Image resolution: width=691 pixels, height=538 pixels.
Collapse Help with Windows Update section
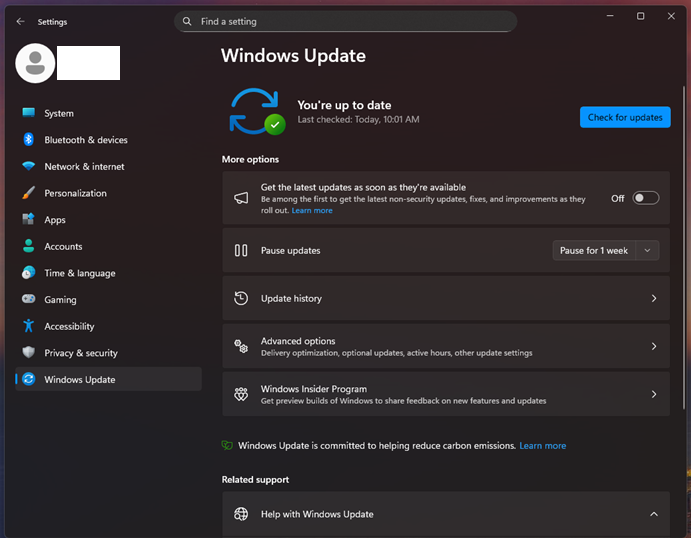pos(654,514)
